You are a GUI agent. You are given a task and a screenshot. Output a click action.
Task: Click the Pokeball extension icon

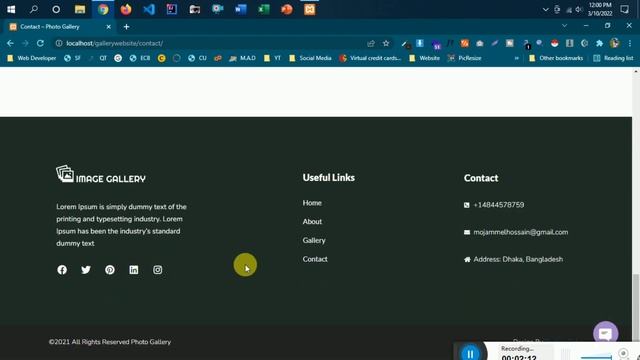pyautogui.click(x=554, y=43)
